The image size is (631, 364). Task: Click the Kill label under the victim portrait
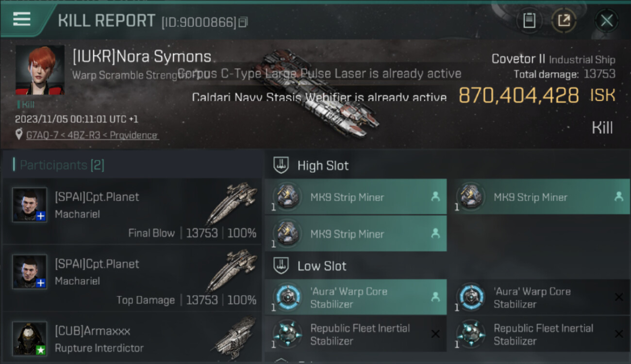[26, 104]
